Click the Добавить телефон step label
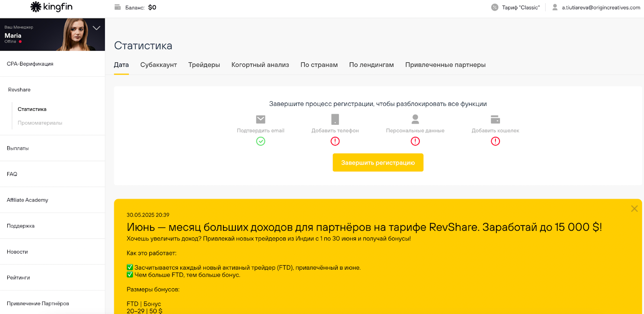Viewport: 644px width, 314px height. coord(335,130)
